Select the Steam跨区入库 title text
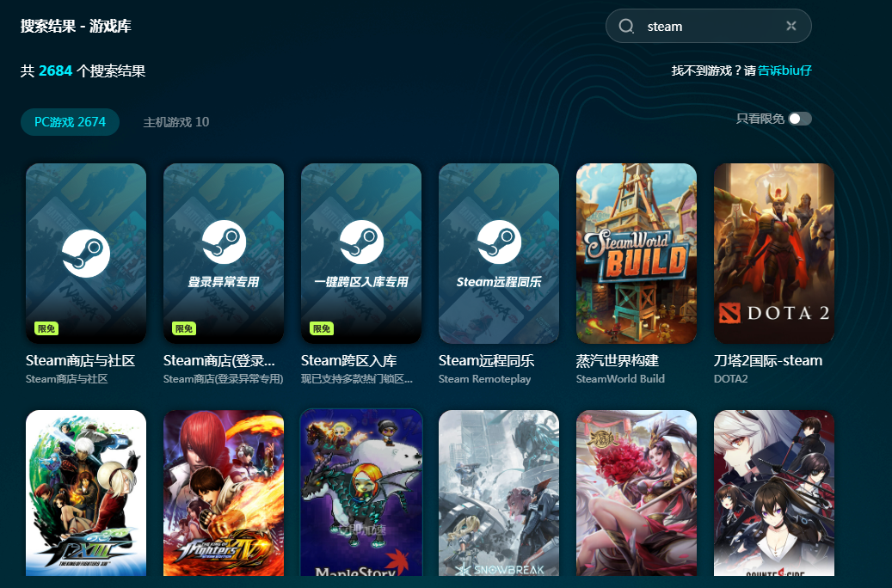The height and width of the screenshot is (588, 892). pos(348,360)
